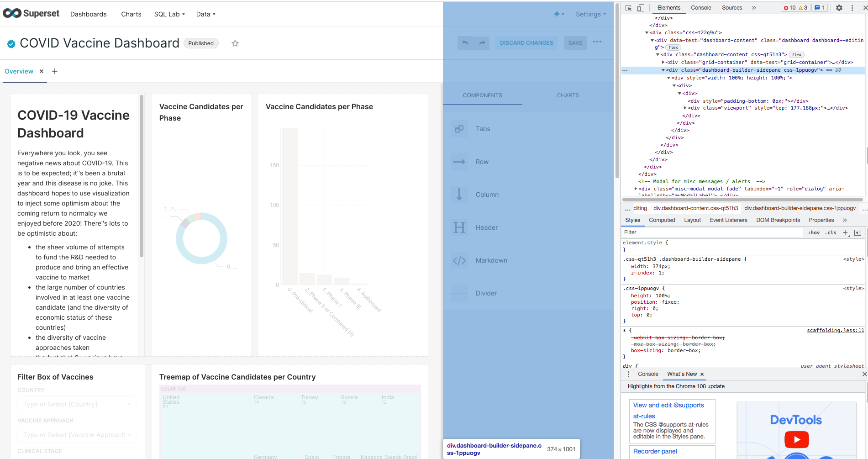Click the styles Filter input field
868x459 pixels.
(712, 232)
